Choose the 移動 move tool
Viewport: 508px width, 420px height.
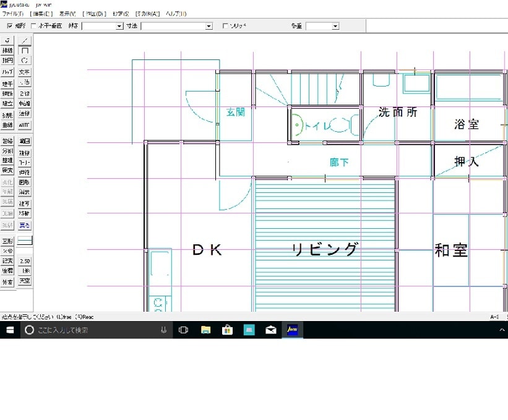pos(25,213)
